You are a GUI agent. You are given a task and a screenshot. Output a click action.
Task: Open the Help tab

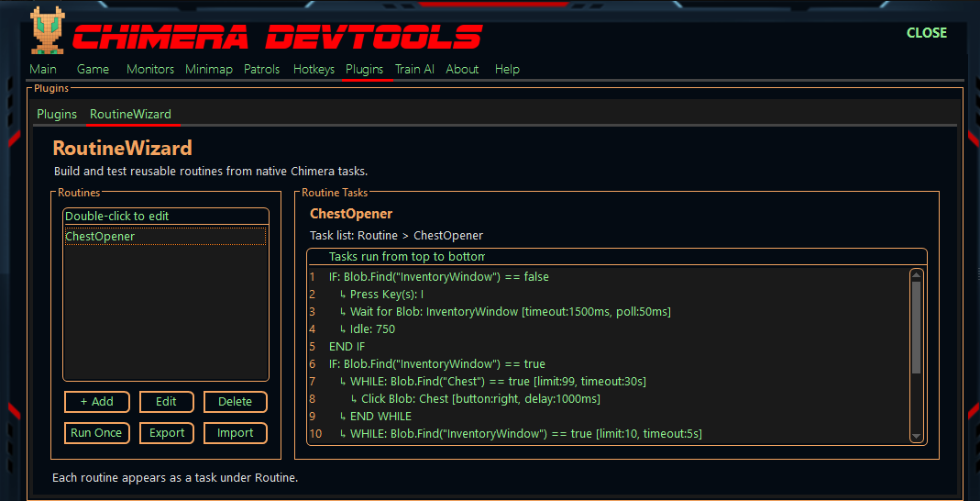point(507,70)
